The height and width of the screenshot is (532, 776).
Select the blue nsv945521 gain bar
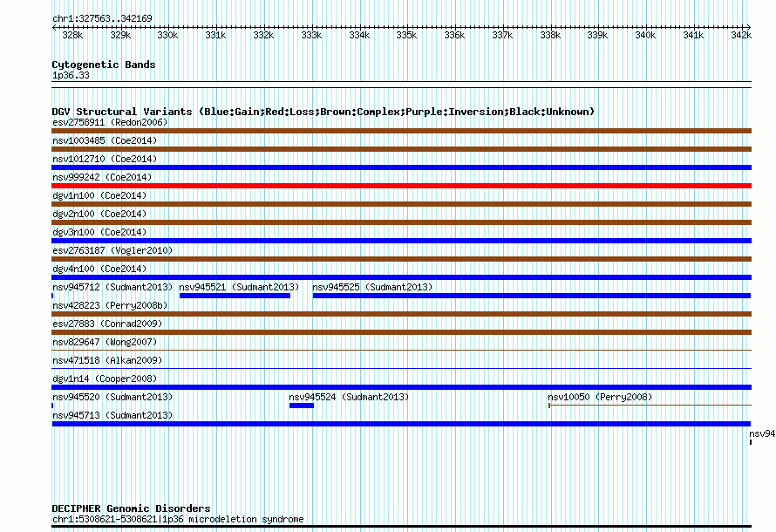coord(235,296)
